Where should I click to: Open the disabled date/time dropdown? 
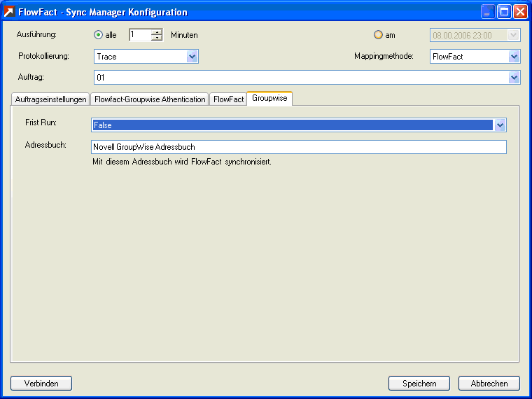(514, 35)
